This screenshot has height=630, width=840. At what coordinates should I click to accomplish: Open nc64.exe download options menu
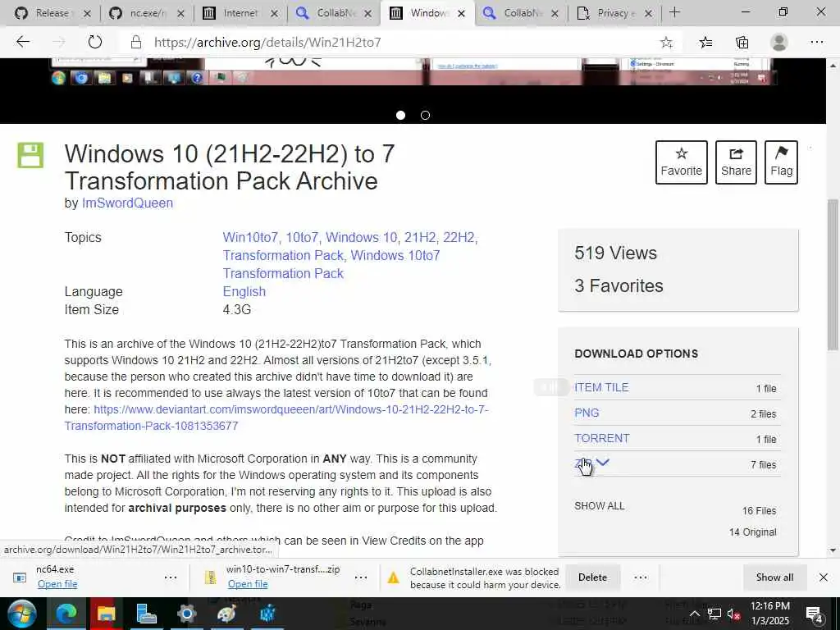(x=171, y=577)
